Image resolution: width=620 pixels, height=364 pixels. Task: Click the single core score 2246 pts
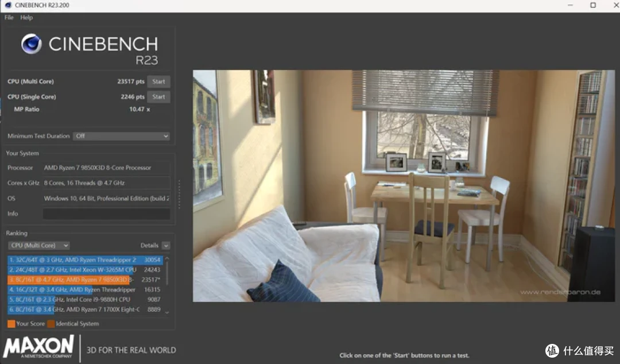(133, 97)
